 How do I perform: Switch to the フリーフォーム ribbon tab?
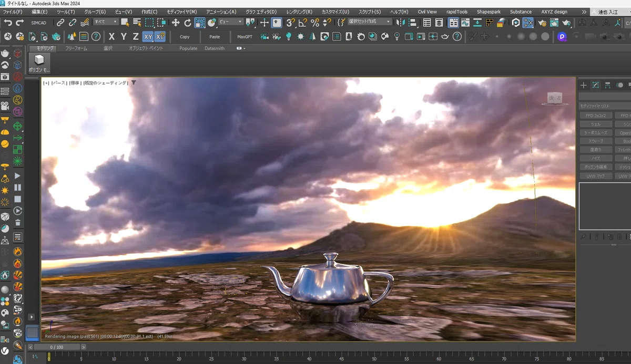click(x=76, y=48)
